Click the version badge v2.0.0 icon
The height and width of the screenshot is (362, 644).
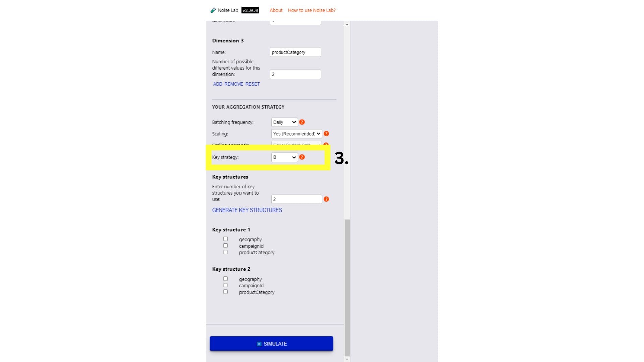[250, 10]
